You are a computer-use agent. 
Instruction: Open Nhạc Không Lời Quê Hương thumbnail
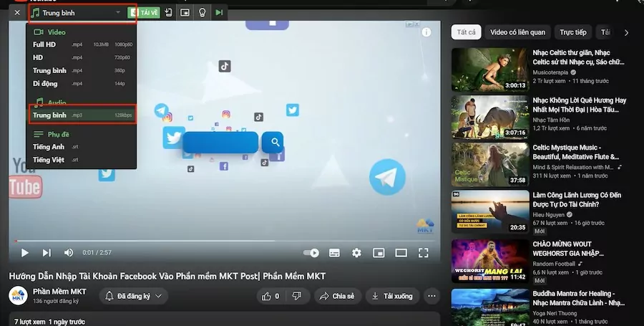(490, 118)
